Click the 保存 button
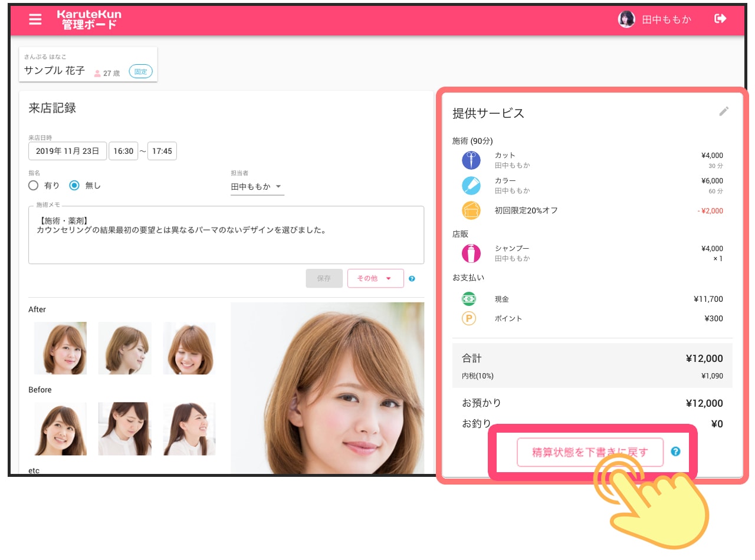 click(324, 278)
